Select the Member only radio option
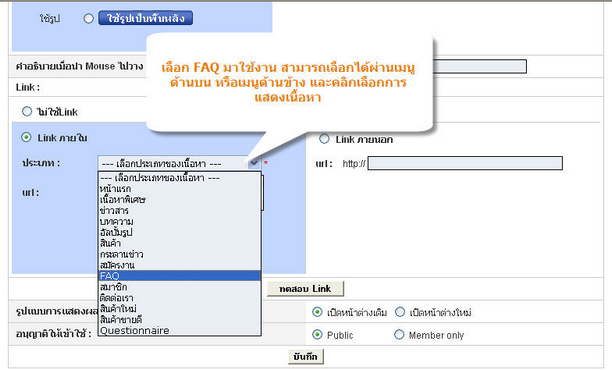 [399, 335]
